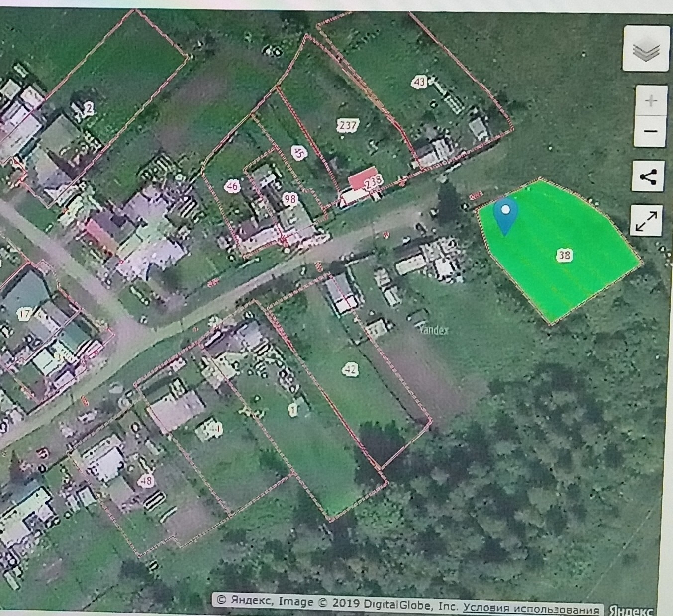Screen dimensions: 673x616
Task: Select parcel label 38
Action: point(564,256)
